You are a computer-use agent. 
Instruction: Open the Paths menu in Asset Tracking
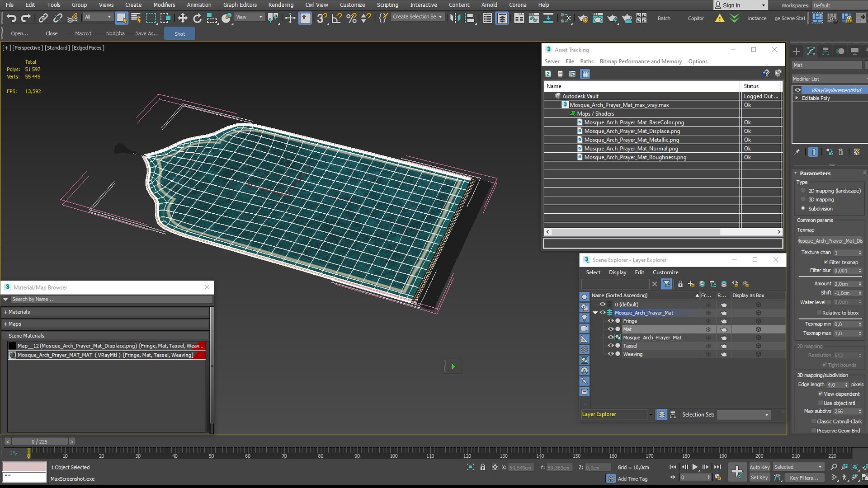586,61
